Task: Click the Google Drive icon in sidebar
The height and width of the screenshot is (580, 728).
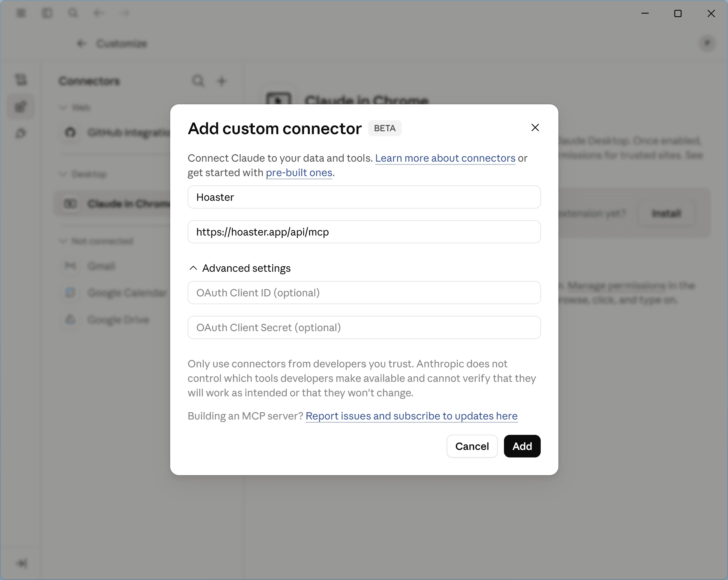Action: [70, 319]
